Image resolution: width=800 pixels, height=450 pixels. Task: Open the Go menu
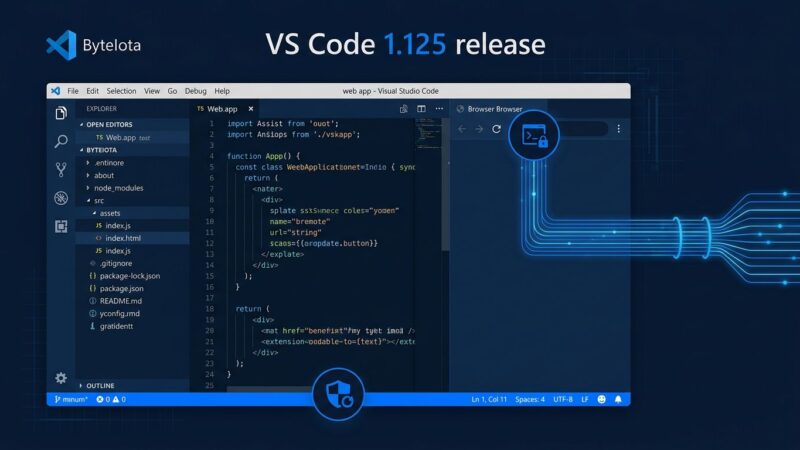tap(172, 91)
